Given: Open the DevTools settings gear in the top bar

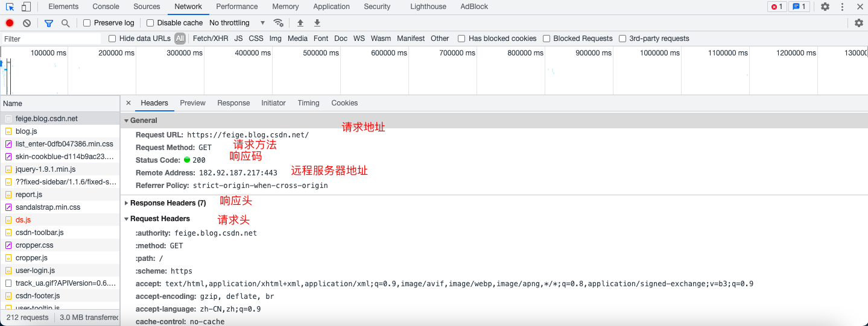Looking at the screenshot, I should pyautogui.click(x=825, y=7).
